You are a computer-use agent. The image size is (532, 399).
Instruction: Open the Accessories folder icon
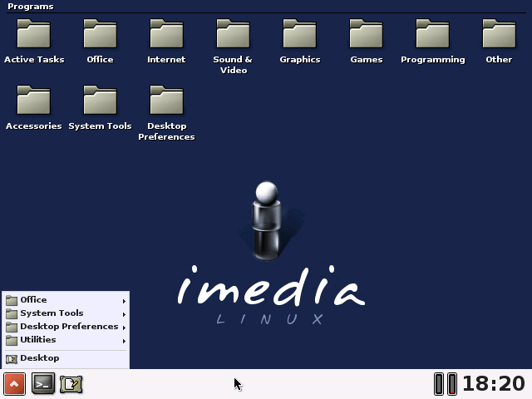34,101
